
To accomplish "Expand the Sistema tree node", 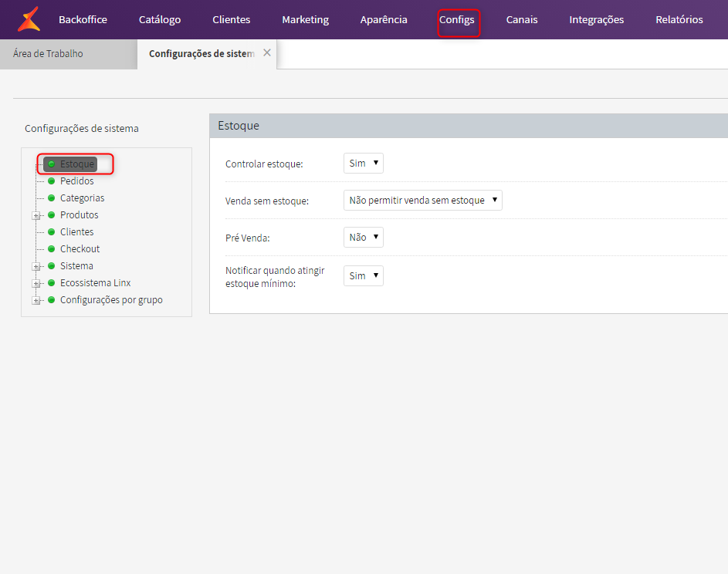I will (36, 267).
